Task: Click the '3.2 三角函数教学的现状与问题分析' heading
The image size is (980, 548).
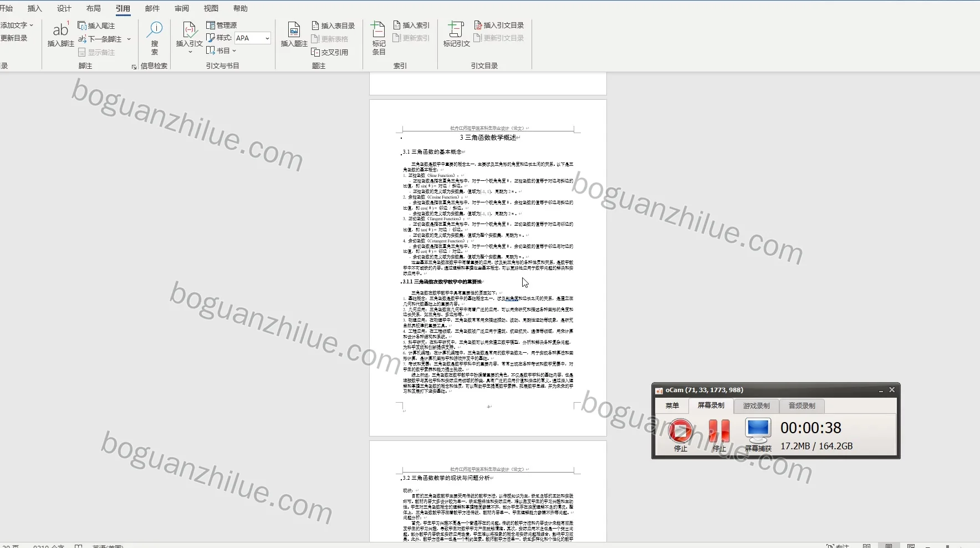Action: (446, 478)
